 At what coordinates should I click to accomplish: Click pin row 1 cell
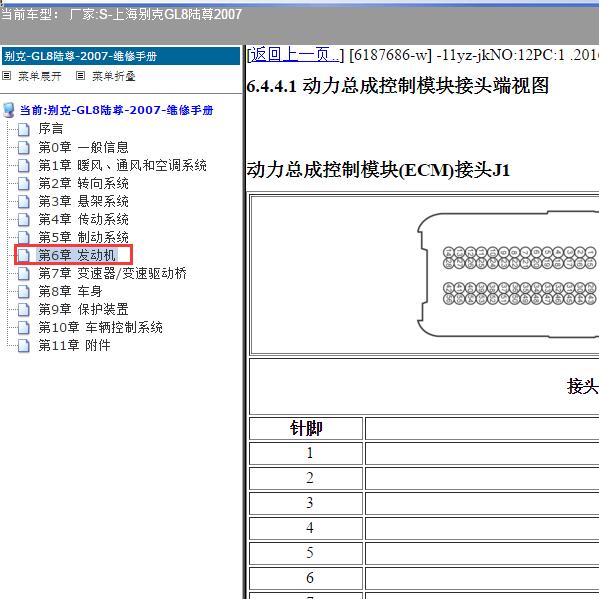[x=306, y=453]
